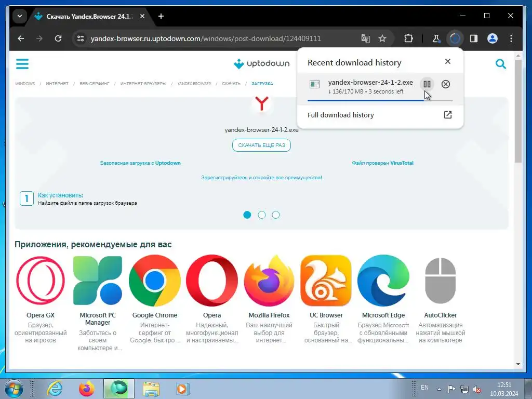Screen dimensions: 532x399
Task: Open the side panel
Action: click(x=474, y=38)
